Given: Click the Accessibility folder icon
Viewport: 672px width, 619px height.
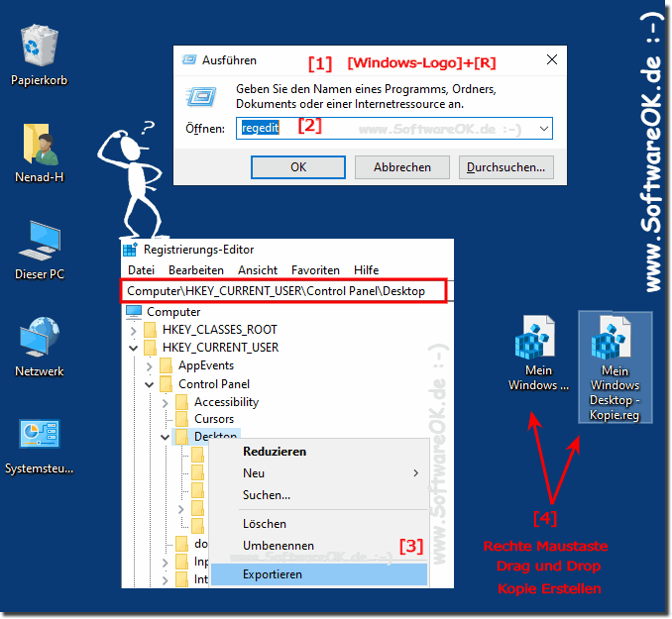Looking at the screenshot, I should 182,402.
